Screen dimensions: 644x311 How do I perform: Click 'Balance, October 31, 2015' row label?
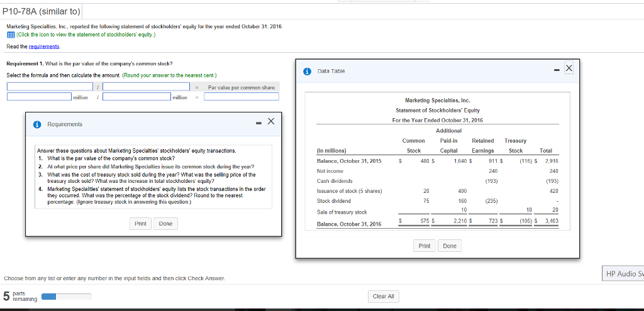(349, 161)
